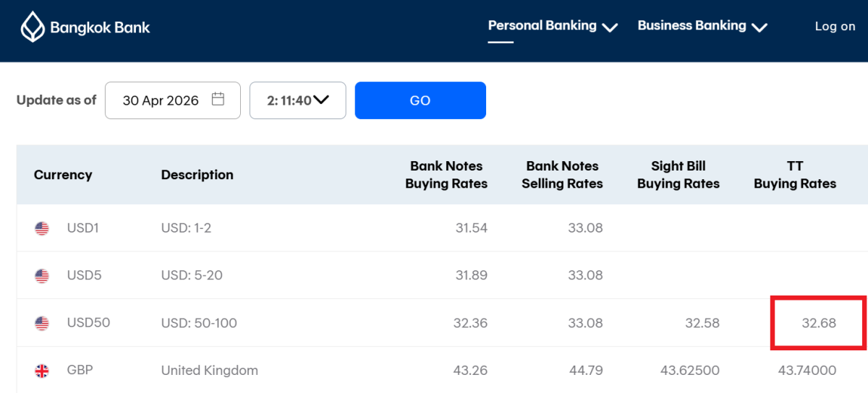Click the Bank Notes Selling Rates header

(562, 175)
